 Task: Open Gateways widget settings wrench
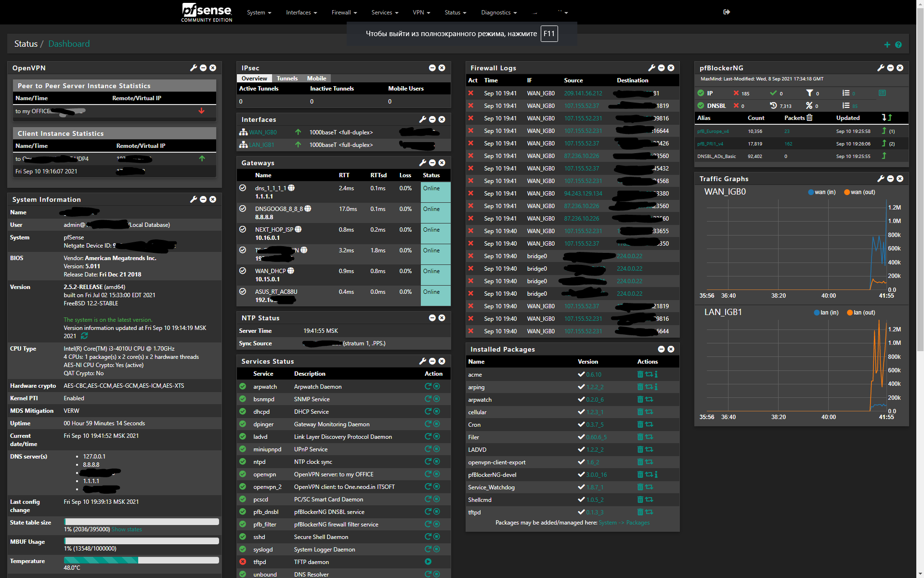423,163
